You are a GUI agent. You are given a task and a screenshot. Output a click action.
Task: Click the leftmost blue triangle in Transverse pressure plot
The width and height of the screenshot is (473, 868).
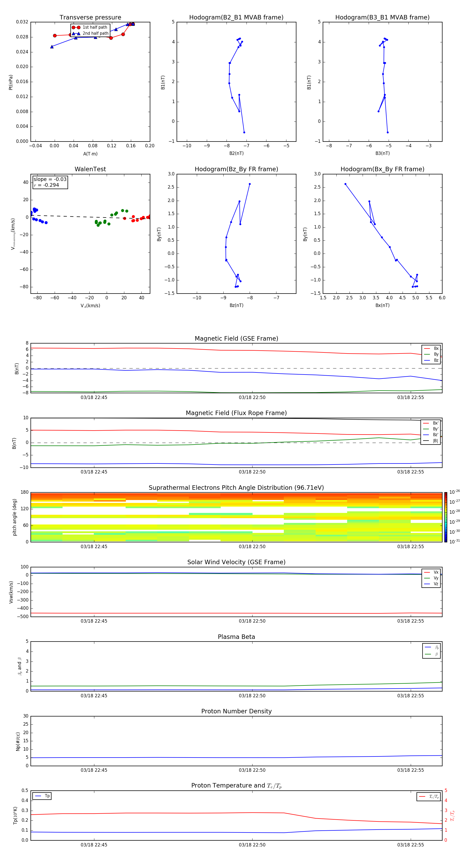pos(52,47)
